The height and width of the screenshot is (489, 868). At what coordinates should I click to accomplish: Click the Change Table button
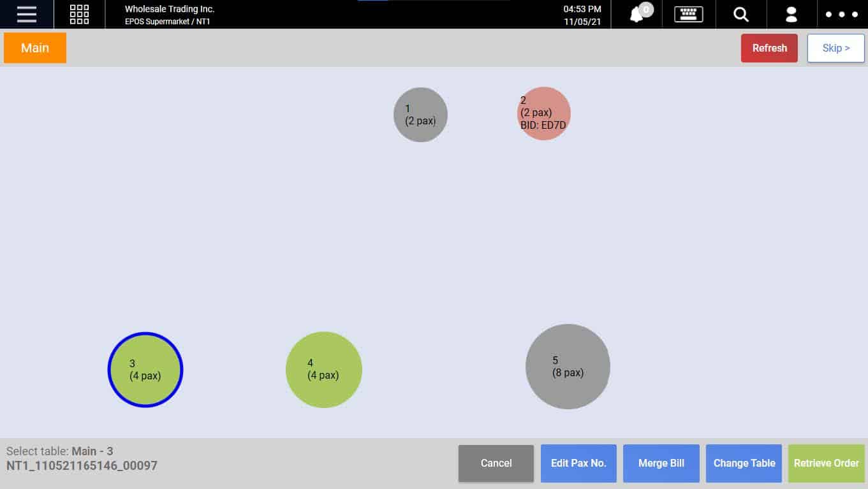[x=744, y=463]
